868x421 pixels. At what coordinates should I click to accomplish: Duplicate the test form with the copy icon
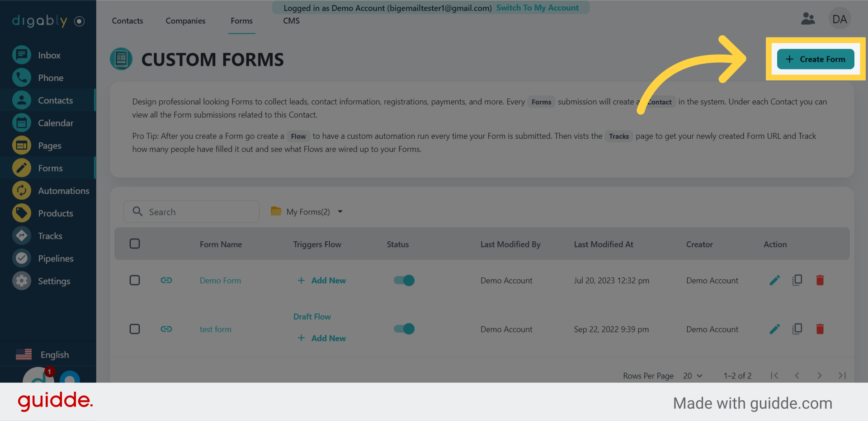797,329
